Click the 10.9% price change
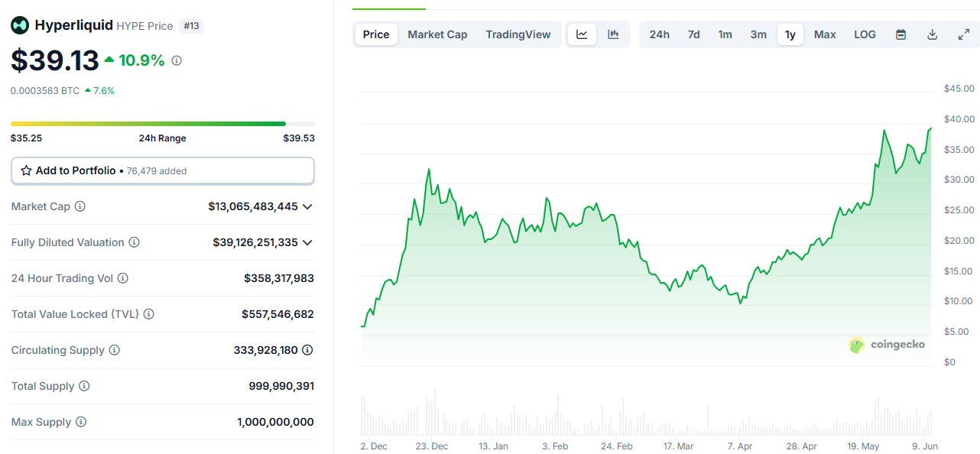 tap(135, 60)
